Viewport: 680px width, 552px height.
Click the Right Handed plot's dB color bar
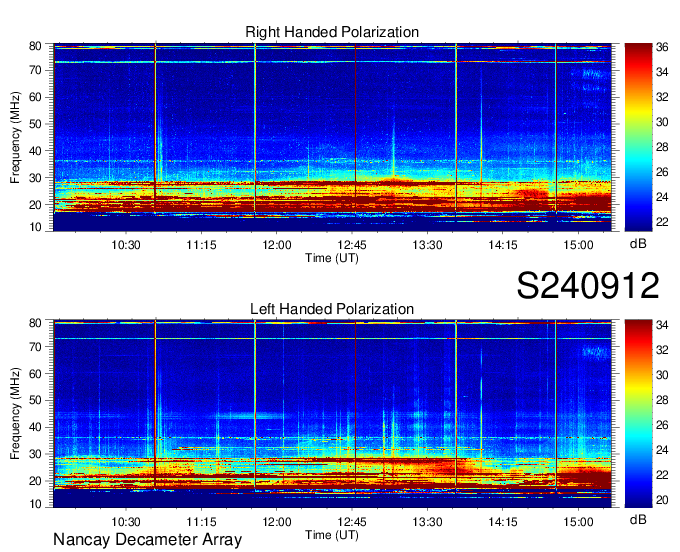click(638, 137)
